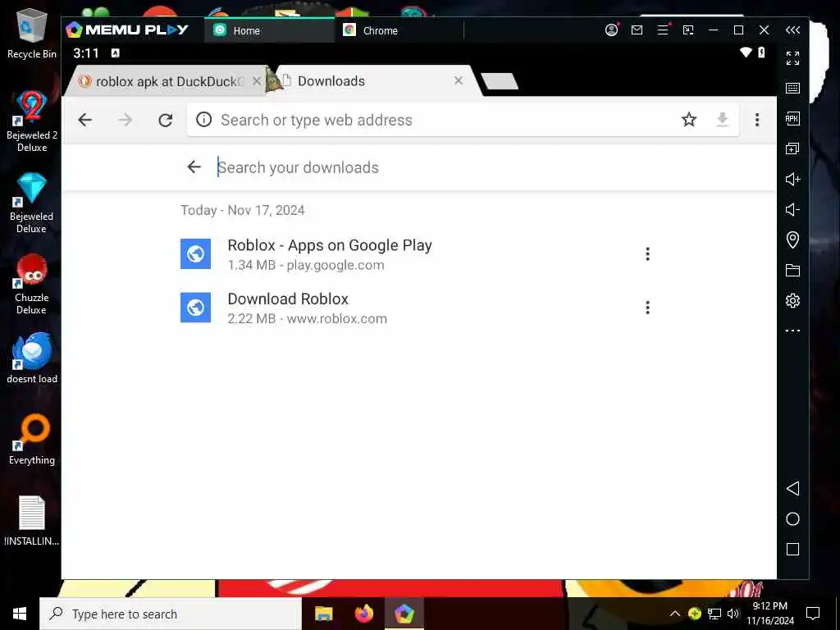Open the GPS location icon in sidebar
Image resolution: width=840 pixels, height=630 pixels.
pyautogui.click(x=793, y=240)
